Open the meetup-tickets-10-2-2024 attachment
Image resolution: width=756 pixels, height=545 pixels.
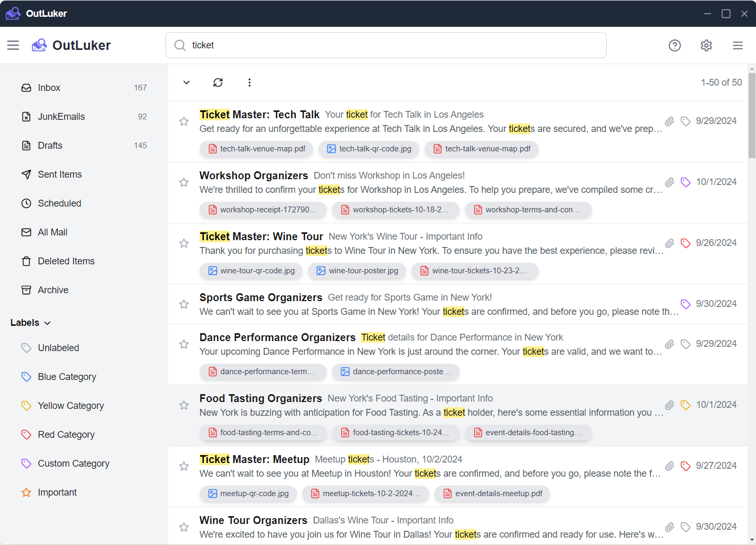(x=366, y=493)
